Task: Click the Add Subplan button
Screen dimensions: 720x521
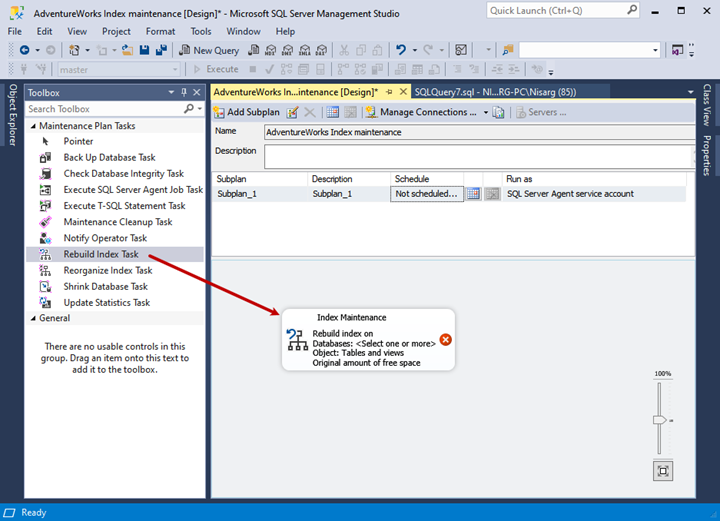Action: pyautogui.click(x=247, y=112)
